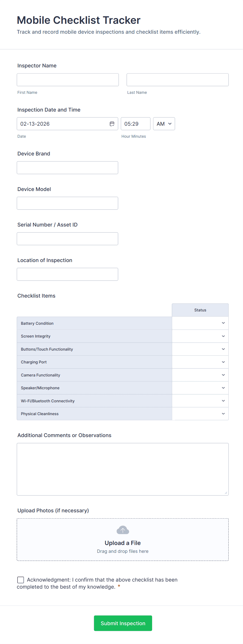Expand Physical Cleanliness status dropdown

tap(200, 414)
